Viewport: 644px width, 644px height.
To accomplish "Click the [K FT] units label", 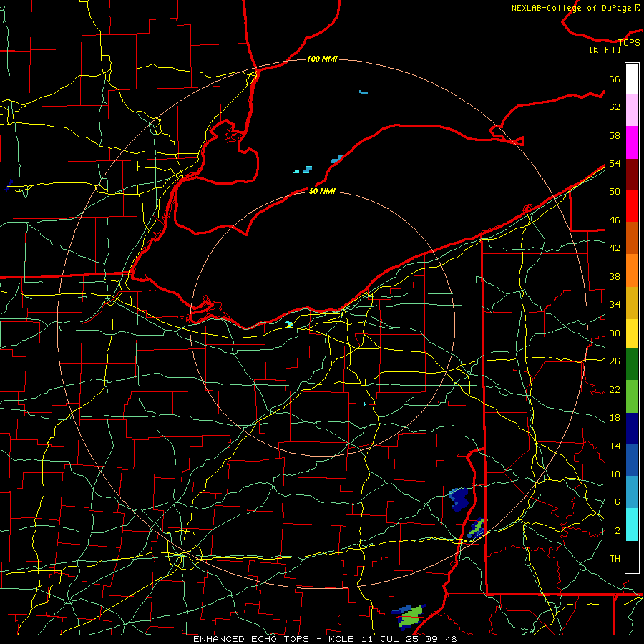I will point(605,49).
